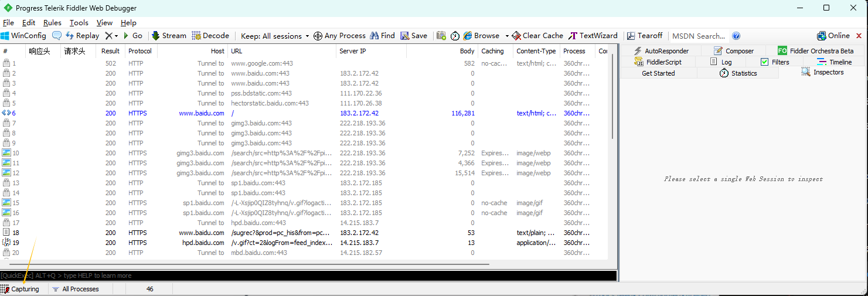Click the QuickExec command box
The width and height of the screenshot is (868, 296).
point(308,275)
